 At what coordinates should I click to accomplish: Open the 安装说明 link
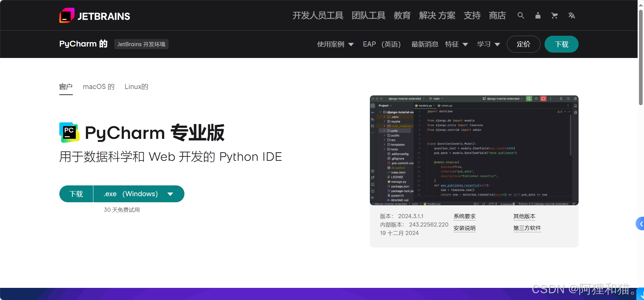click(464, 228)
